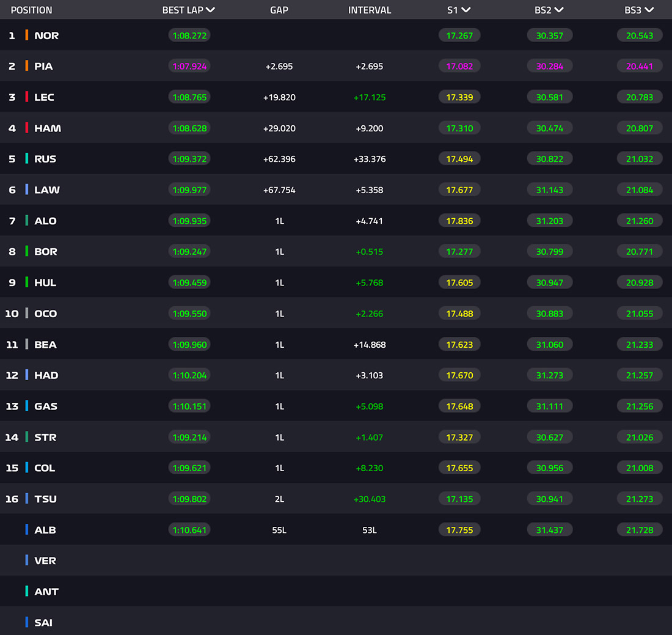Image resolution: width=672 pixels, height=635 pixels.
Task: Click ALB's BS3 time 21.728
Action: [640, 530]
